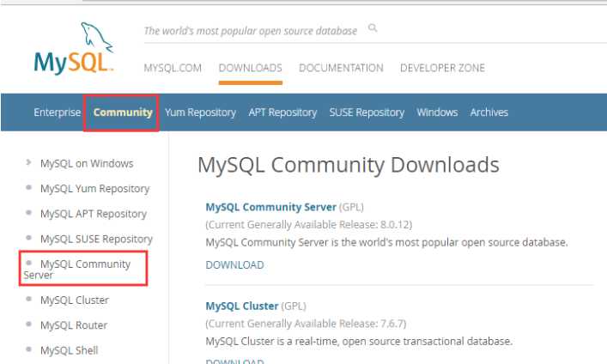This screenshot has width=607, height=364.
Task: Open MySQL on Windows sidebar link
Action: point(87,163)
